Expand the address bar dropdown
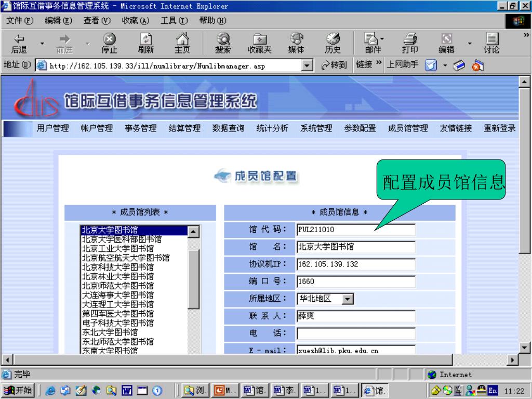This screenshot has width=532, height=399. click(x=307, y=65)
